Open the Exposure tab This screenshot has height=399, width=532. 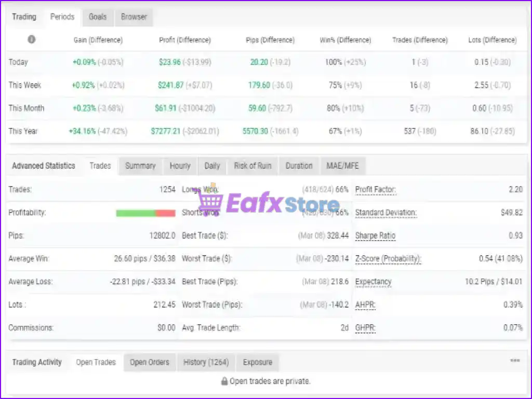tap(257, 362)
